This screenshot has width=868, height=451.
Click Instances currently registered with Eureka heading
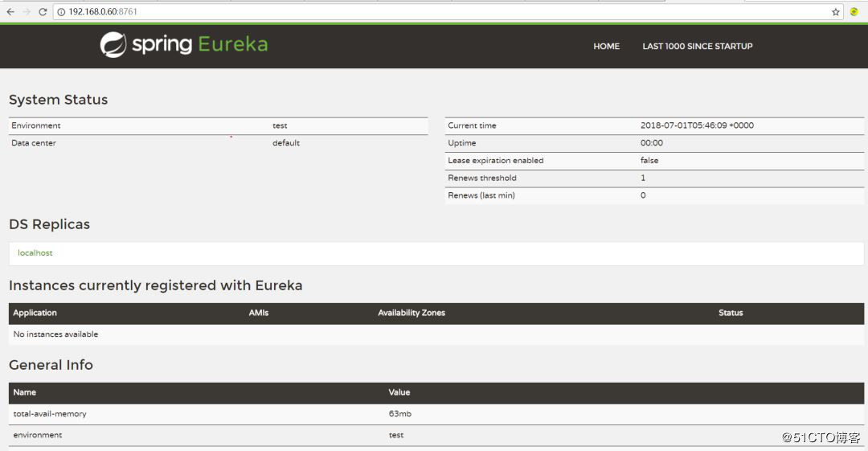(156, 285)
